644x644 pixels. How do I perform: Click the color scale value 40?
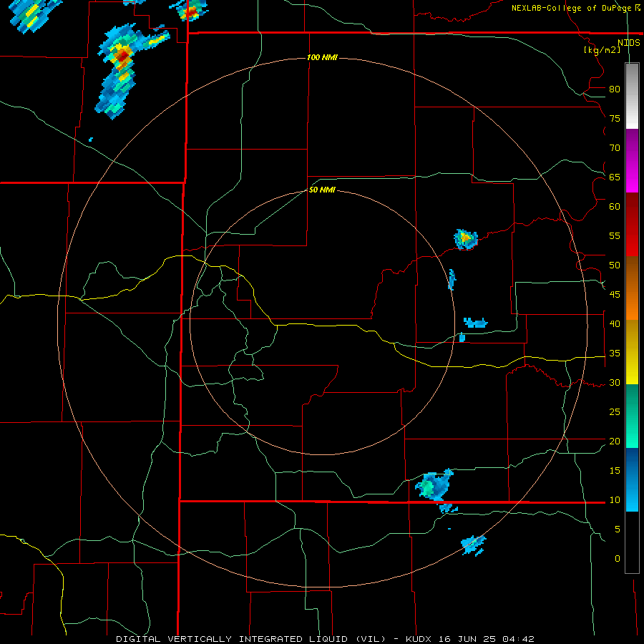click(615, 324)
